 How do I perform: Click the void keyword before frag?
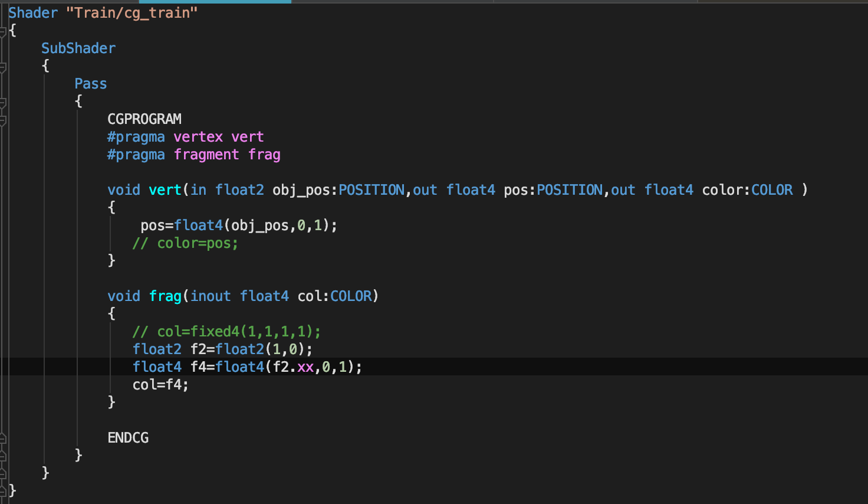click(124, 296)
